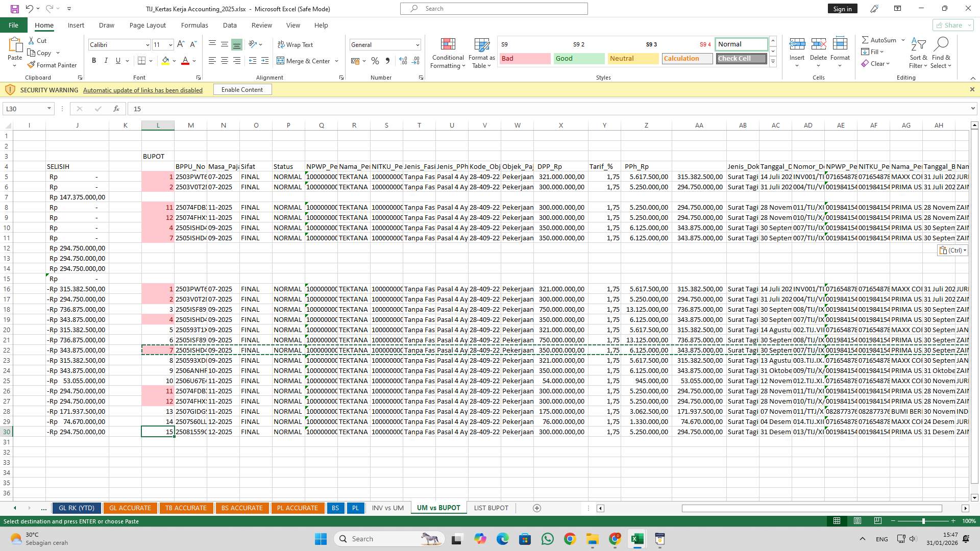980x551 pixels.
Task: Click the Calibri font name box
Action: coord(116,44)
